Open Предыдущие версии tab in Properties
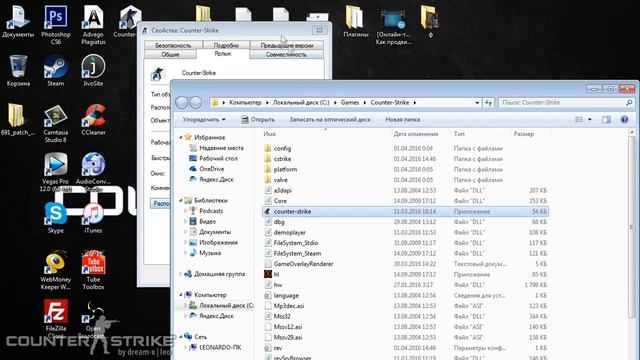 click(x=287, y=45)
